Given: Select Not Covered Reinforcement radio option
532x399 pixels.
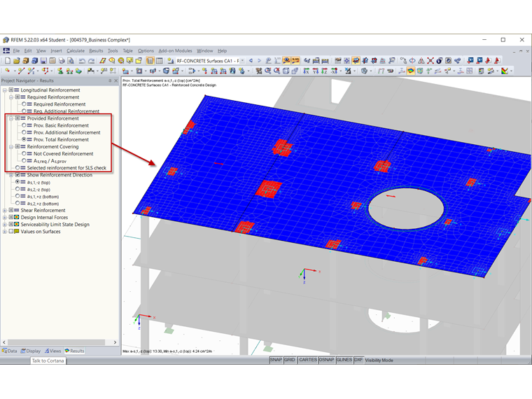Looking at the screenshot, I should [x=24, y=153].
